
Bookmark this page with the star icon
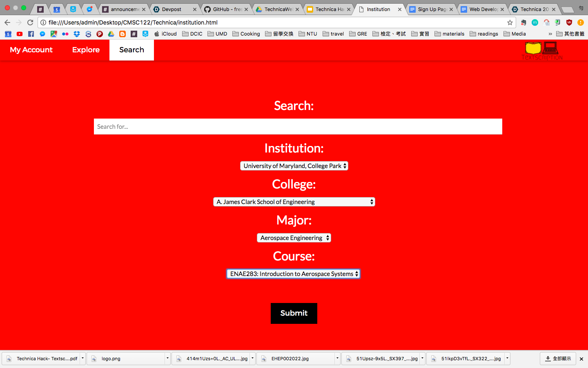[510, 22]
